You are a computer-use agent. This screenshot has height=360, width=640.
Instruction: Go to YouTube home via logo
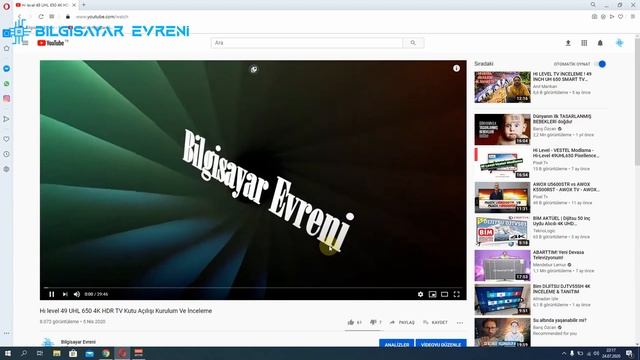point(51,43)
